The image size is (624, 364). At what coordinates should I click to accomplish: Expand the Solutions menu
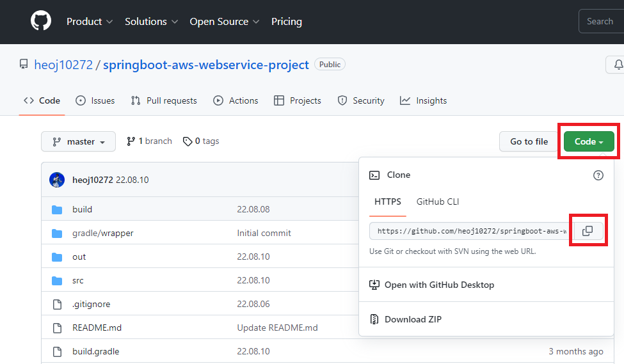tap(151, 22)
